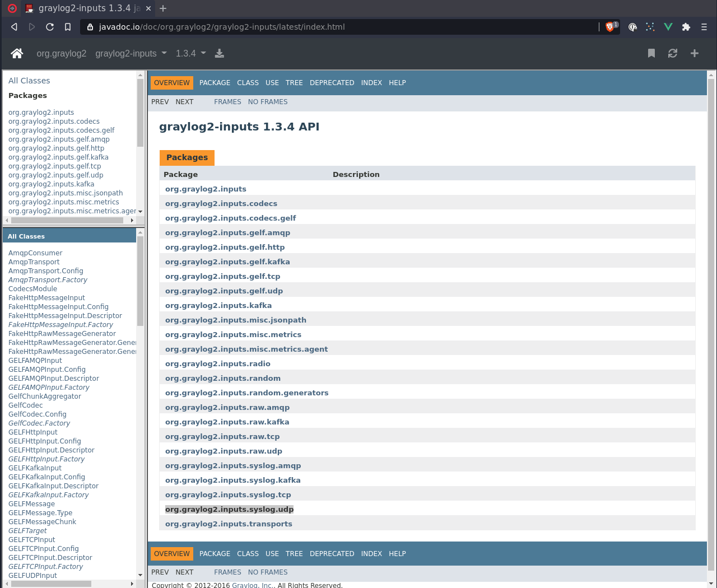Bookmark page using browser bookmark icon

[x=68, y=27]
